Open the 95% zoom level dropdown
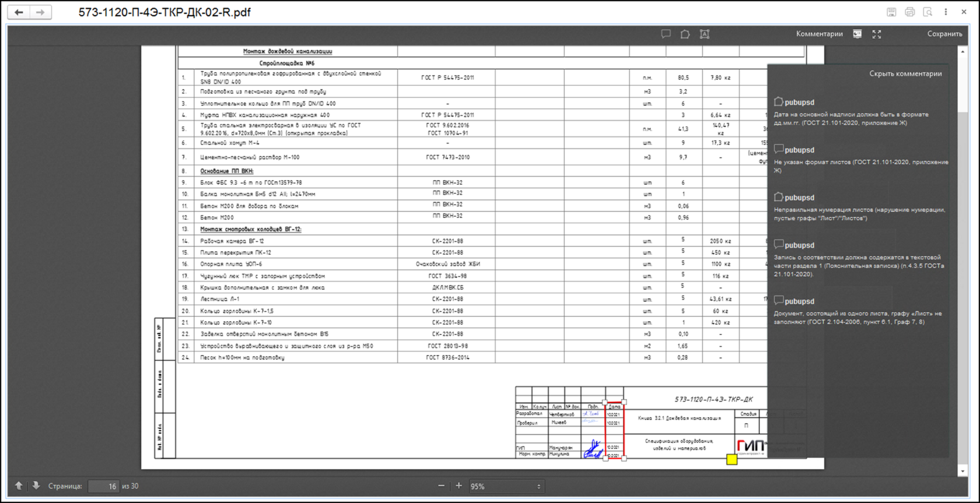This screenshot has height=503, width=980. [x=506, y=486]
